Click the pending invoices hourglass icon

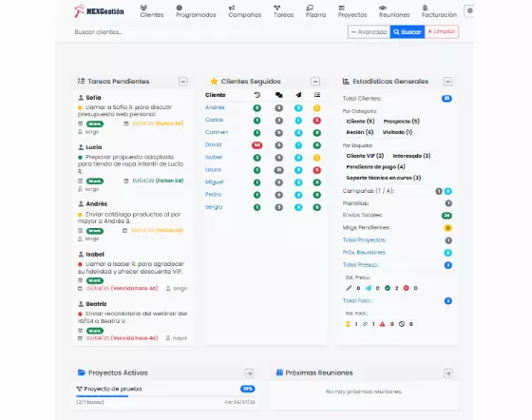point(348,324)
